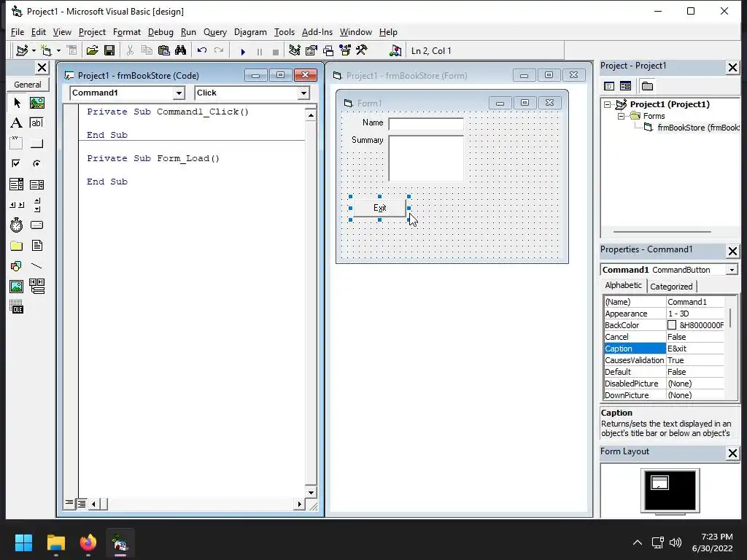747x560 pixels.
Task: Select the DirListBox folder tool
Action: [17, 246]
